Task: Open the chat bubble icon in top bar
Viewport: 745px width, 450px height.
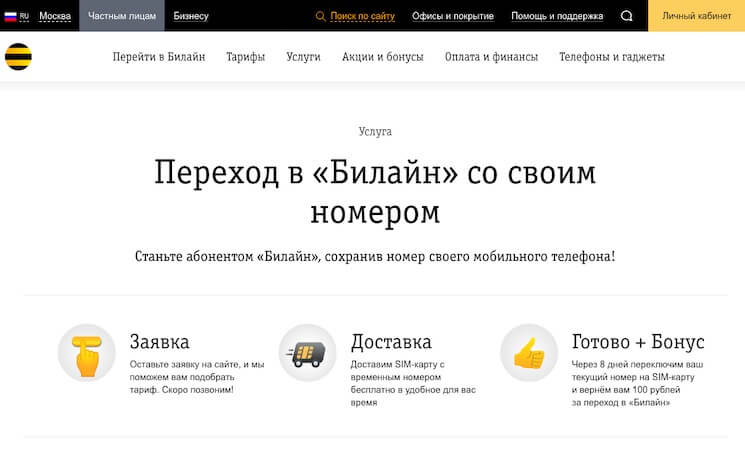Action: click(x=627, y=16)
